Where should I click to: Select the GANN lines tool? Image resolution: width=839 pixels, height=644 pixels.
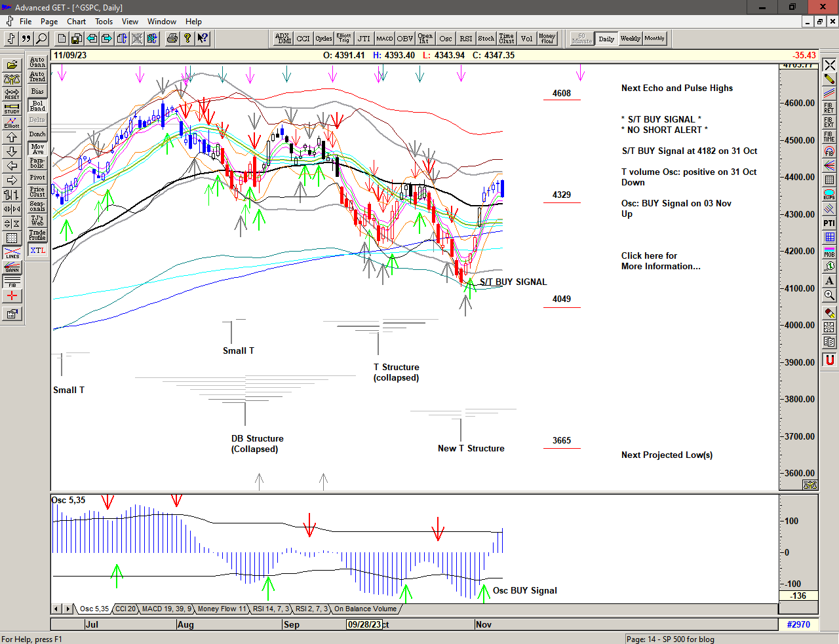tap(12, 267)
